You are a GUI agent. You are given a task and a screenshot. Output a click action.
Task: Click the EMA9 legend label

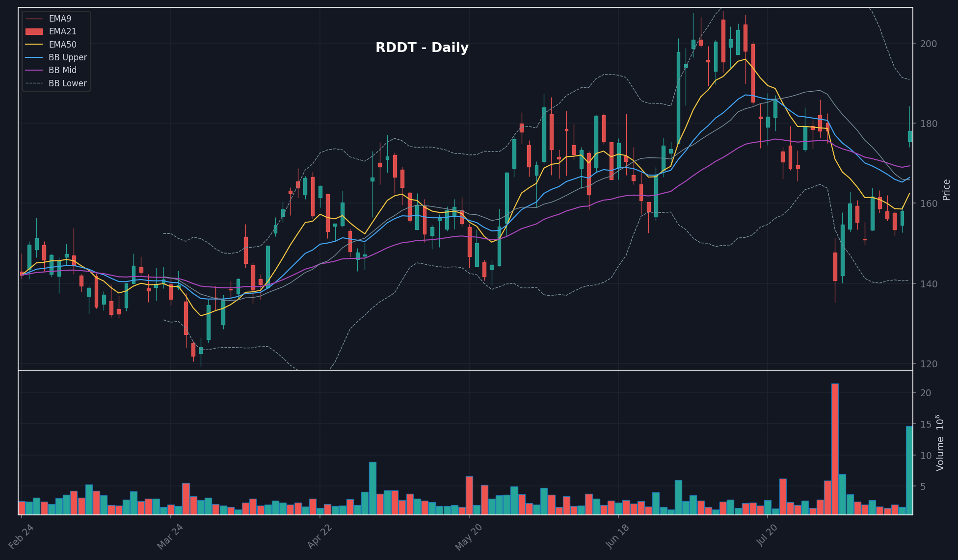click(x=60, y=19)
